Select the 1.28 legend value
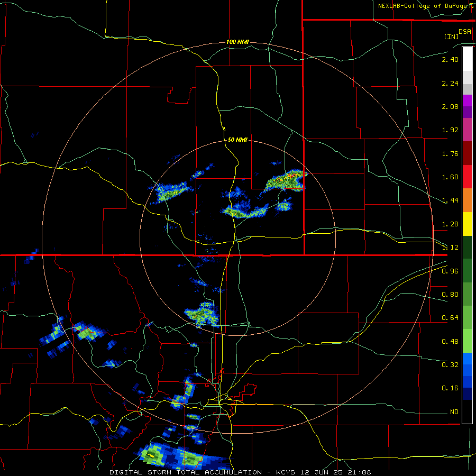This screenshot has width=476, height=476. [450, 224]
